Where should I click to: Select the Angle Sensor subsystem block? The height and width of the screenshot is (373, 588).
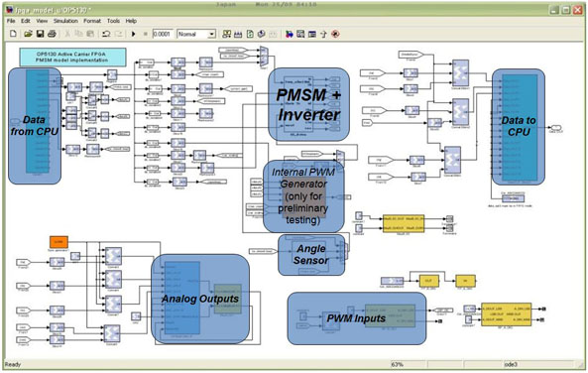tap(311, 254)
